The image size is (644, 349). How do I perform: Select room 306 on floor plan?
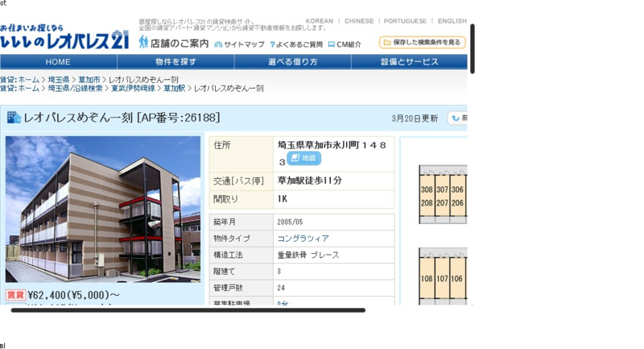point(457,189)
